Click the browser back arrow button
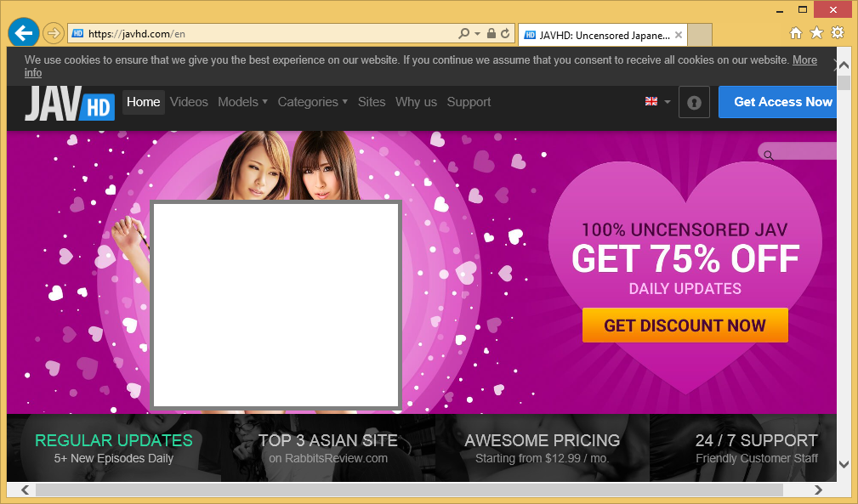Screen dimensions: 858x504 tap(24, 33)
